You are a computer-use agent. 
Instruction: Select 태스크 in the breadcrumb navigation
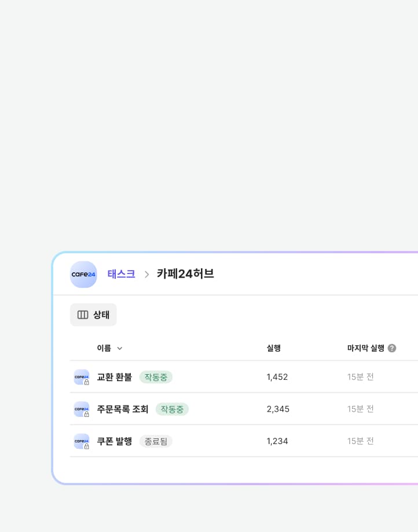[x=121, y=274]
